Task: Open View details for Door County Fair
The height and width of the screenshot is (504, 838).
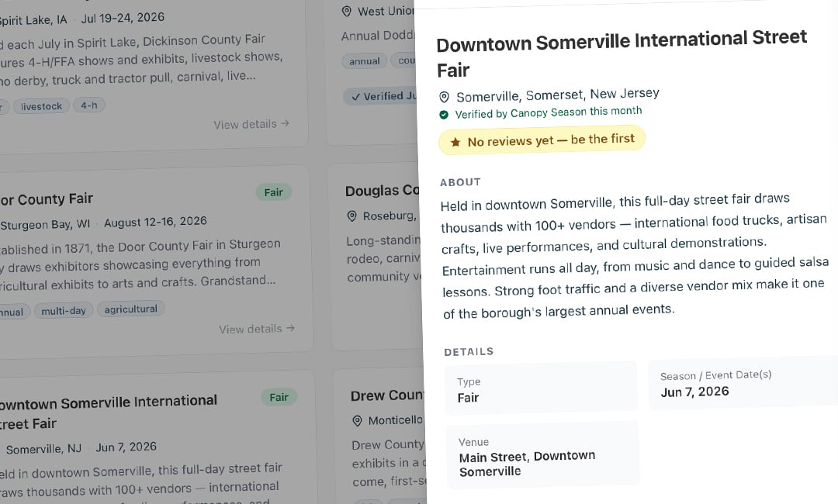Action: [257, 329]
